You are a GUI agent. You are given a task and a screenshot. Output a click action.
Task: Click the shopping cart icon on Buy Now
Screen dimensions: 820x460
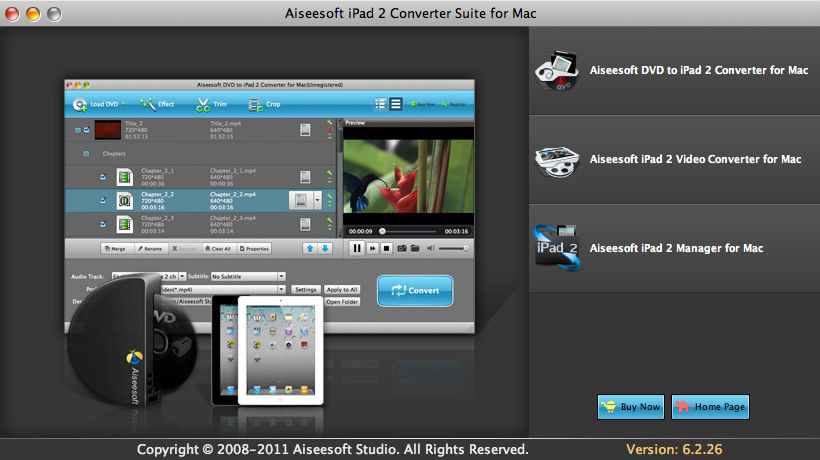coord(609,406)
